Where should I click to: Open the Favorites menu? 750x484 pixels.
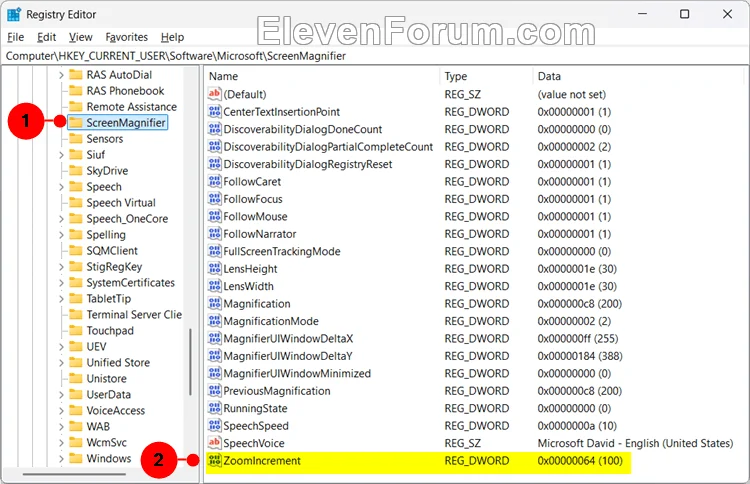pyautogui.click(x=127, y=37)
